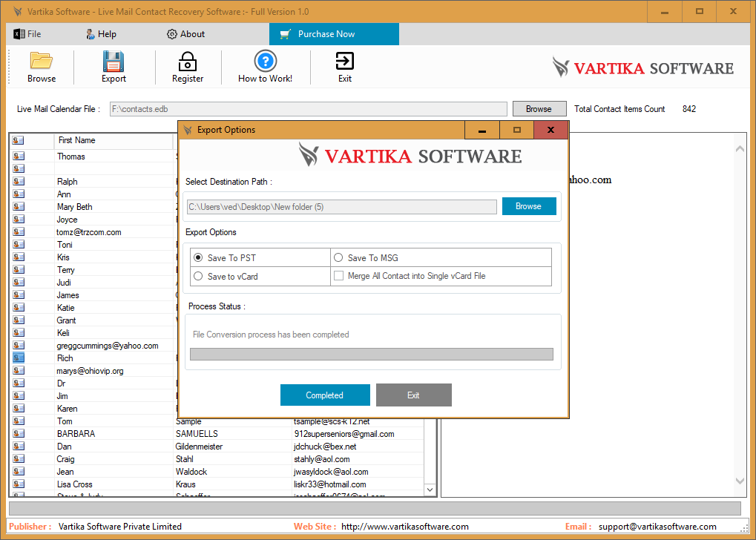
Task: Open the Browse folder toolbar icon
Action: [x=42, y=62]
